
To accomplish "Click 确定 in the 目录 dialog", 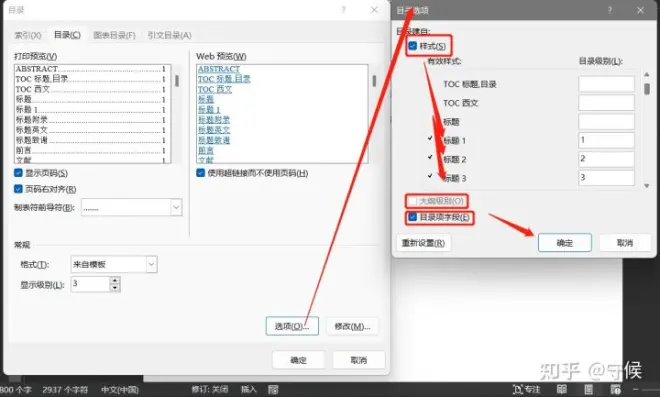I will point(298,360).
